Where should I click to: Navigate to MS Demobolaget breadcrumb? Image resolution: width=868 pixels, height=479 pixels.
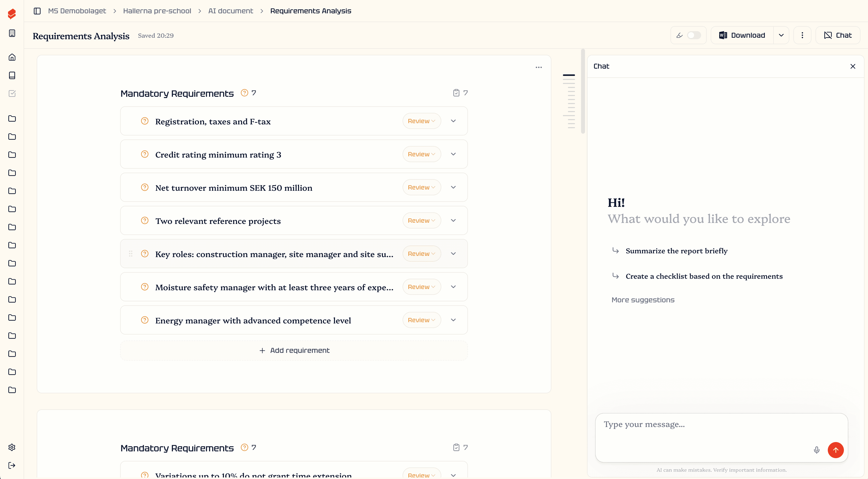coord(77,11)
